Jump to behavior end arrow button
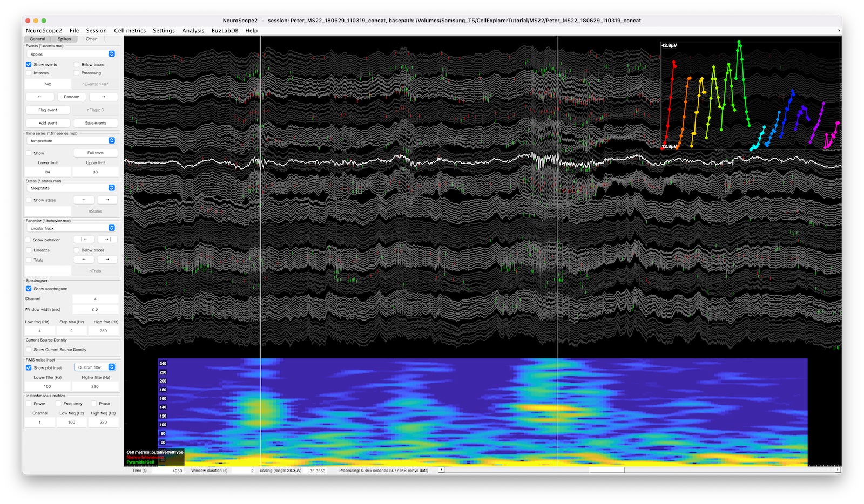 tap(107, 240)
